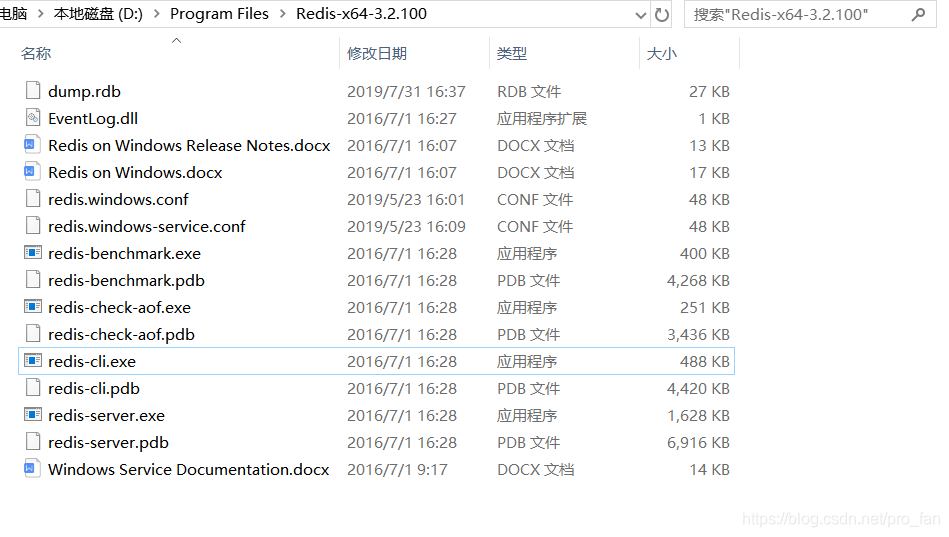
Task: Click the EventLog.dll file icon
Action: (33, 118)
